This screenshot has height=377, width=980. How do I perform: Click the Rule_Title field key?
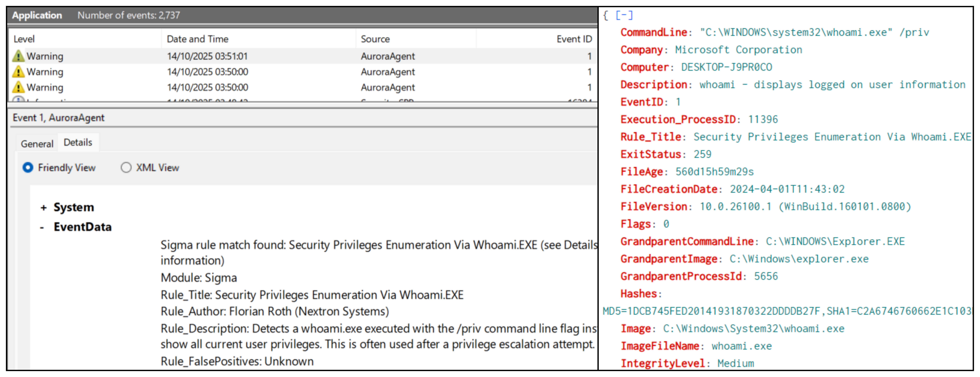[x=650, y=137]
